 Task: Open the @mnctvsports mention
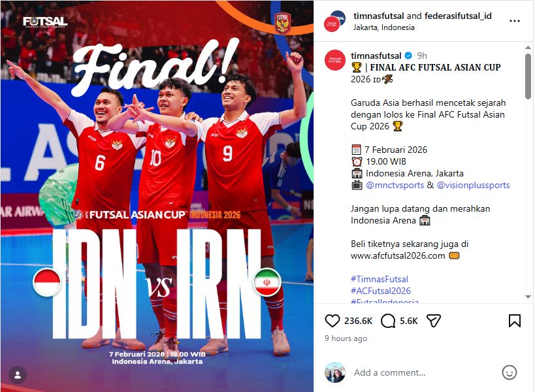point(395,185)
